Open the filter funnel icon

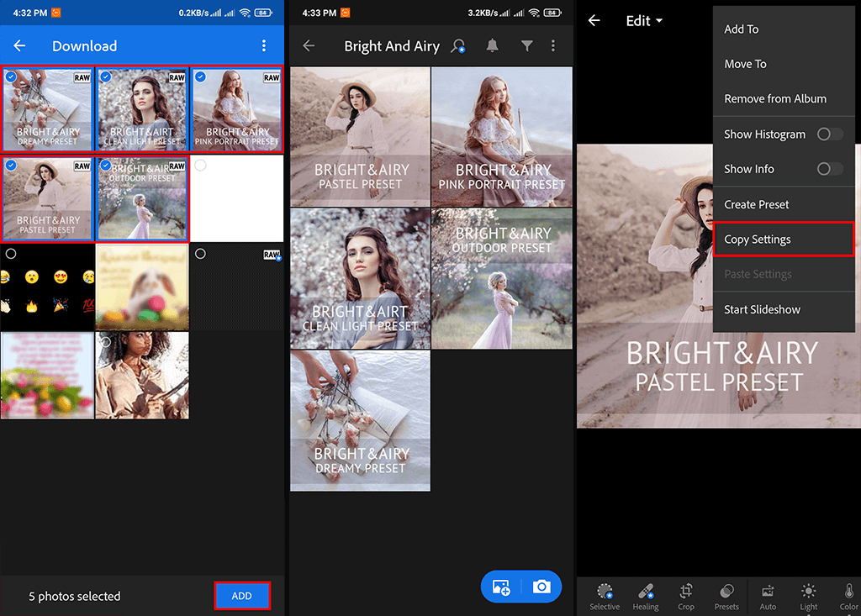coord(526,46)
